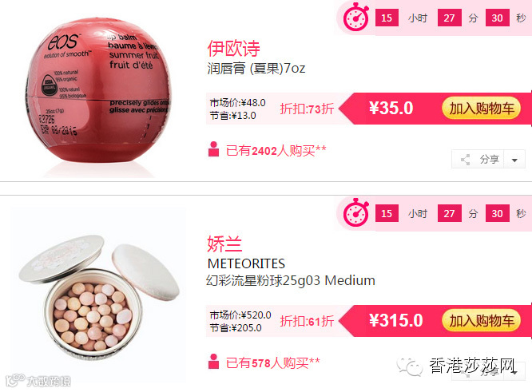Click the eos lip balm product image
Screen dimensions: 532x392
[x=98, y=93]
